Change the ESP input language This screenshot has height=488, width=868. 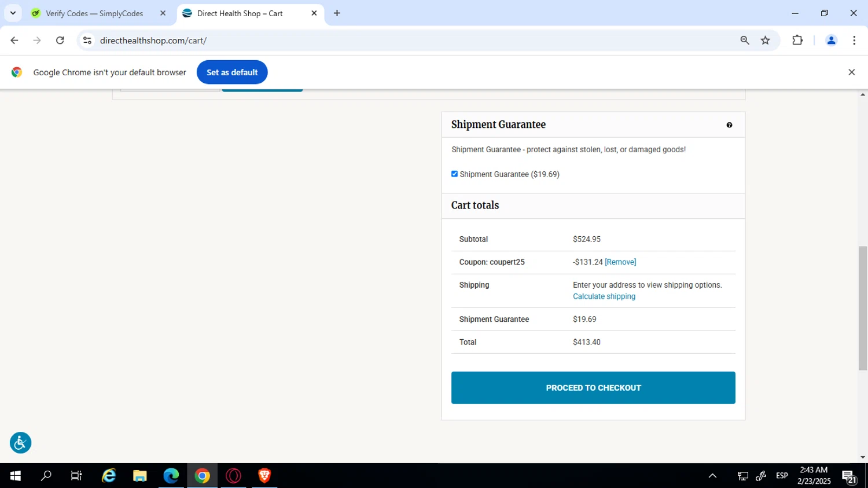pos(782,476)
